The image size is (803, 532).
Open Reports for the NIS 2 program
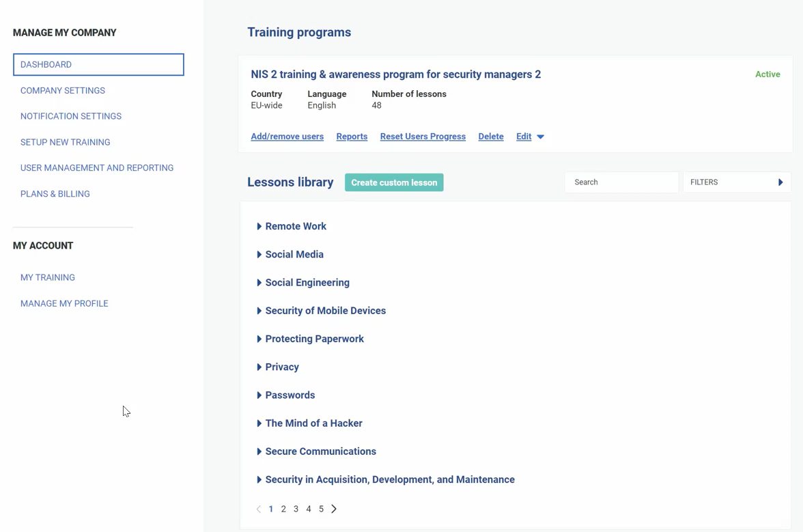coord(352,137)
